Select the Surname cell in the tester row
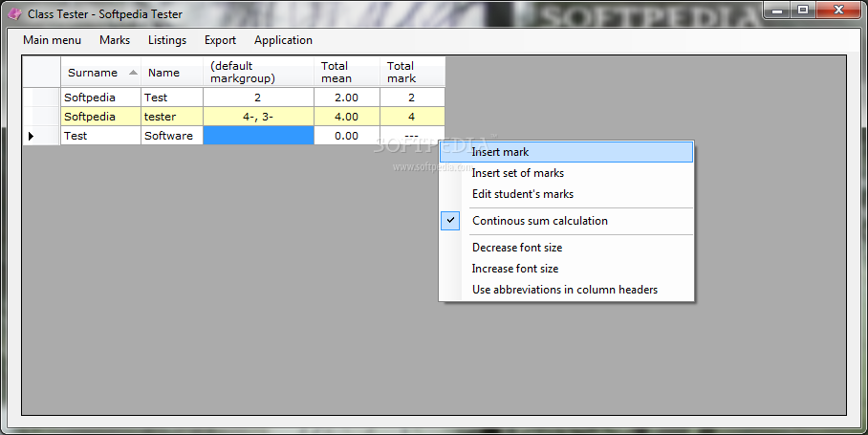Viewport: 868px width, 435px height. [x=100, y=117]
